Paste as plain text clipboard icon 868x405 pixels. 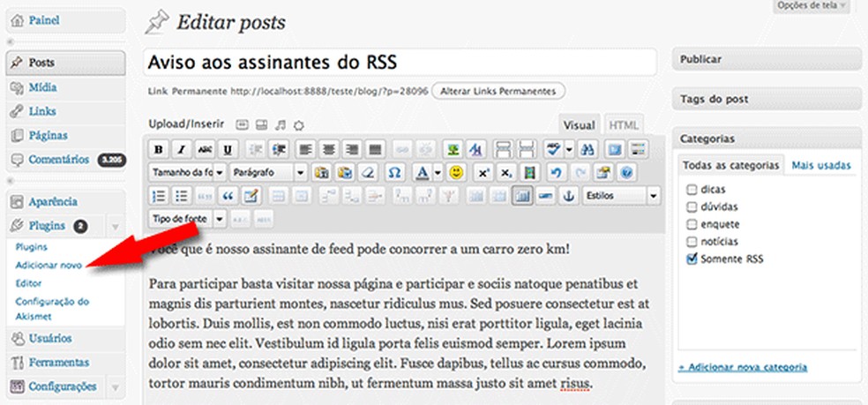pyautogui.click(x=321, y=173)
